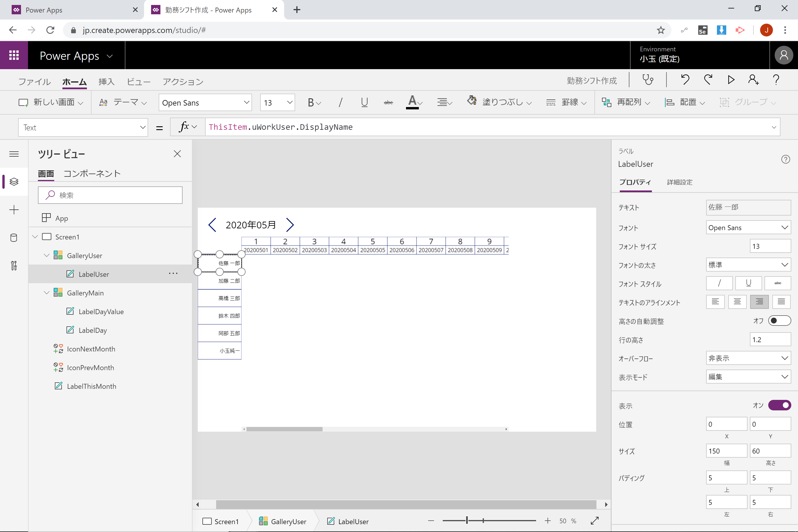Click the Share user icon

[753, 80]
